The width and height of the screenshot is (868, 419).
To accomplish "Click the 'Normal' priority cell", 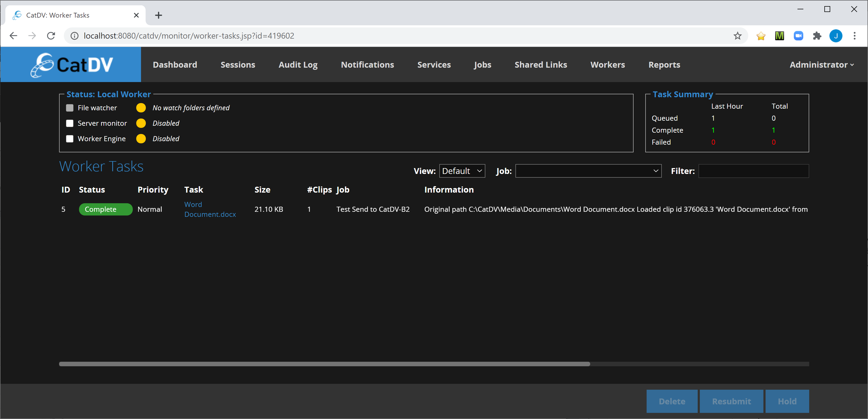I will point(150,209).
